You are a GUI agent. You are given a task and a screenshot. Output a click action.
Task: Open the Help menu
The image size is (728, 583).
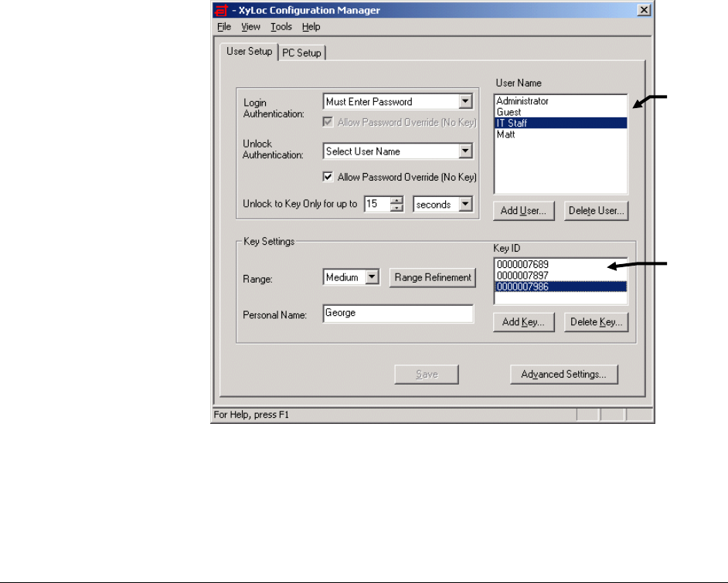coord(311,27)
